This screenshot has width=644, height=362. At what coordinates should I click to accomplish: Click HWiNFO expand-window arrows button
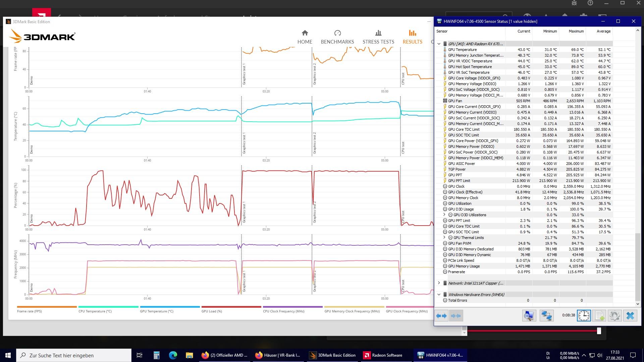[441, 316]
